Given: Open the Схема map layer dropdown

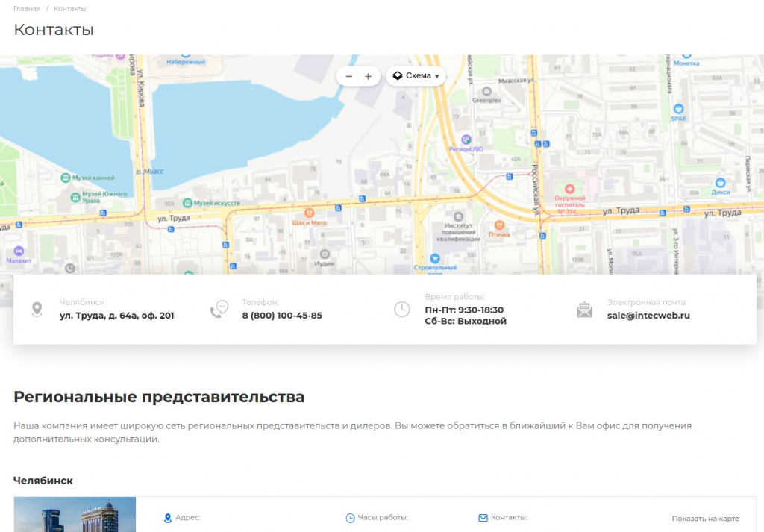Looking at the screenshot, I should pyautogui.click(x=416, y=76).
